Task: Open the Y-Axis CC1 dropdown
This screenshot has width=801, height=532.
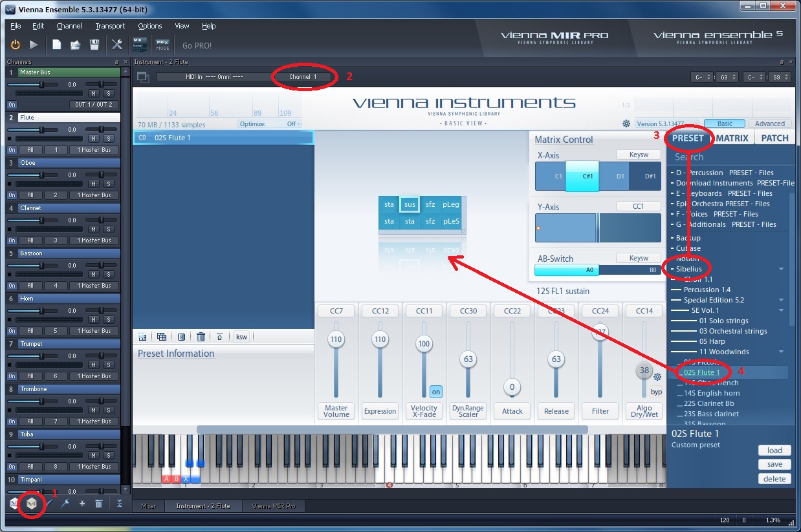Action: 639,206
